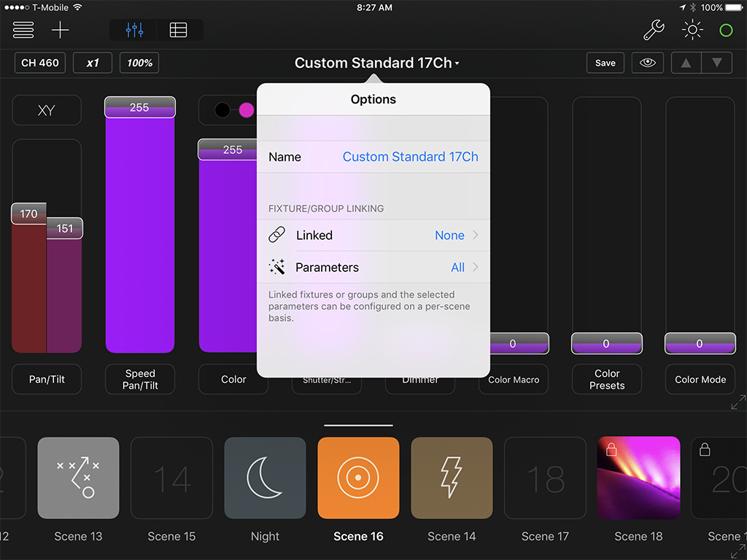Screen dimensions: 747x560
Task: Open the hamburger menu icon
Action: tap(23, 30)
